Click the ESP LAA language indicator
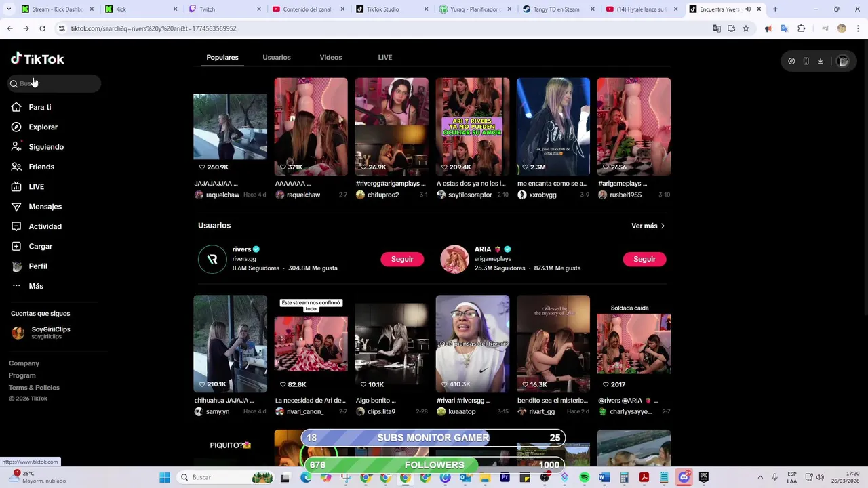868x488 pixels. click(x=792, y=477)
